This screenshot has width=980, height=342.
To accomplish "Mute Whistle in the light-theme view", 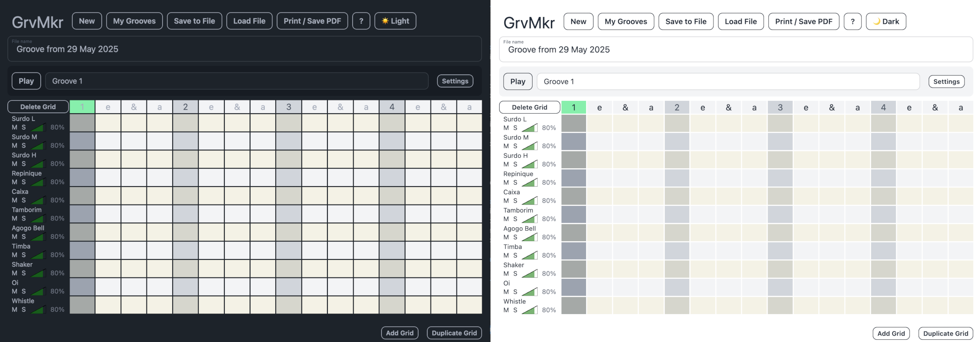I will tap(506, 310).
